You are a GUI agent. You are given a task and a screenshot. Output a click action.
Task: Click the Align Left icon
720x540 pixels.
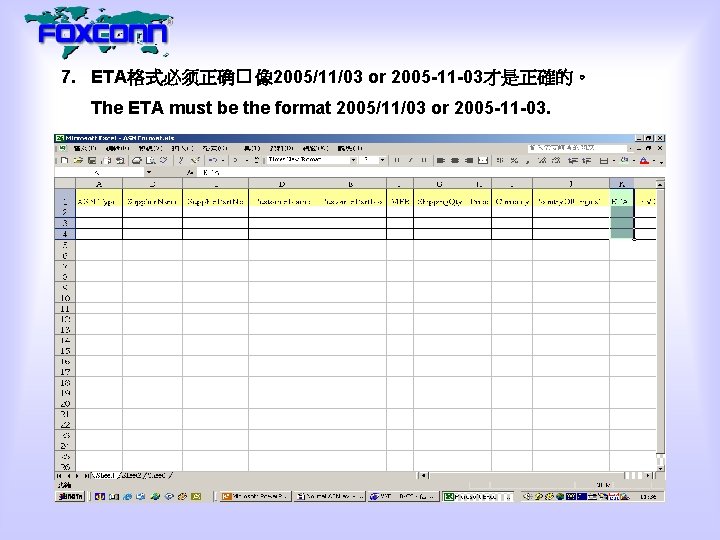(441, 160)
